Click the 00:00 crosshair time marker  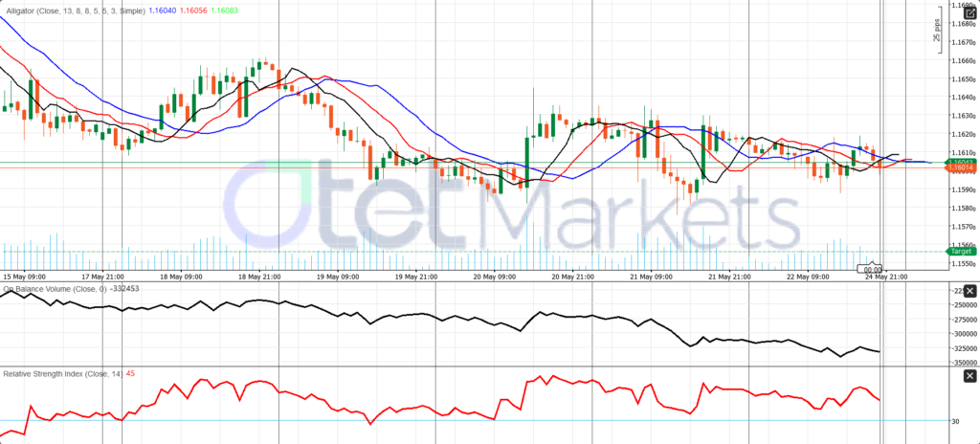click(x=873, y=270)
